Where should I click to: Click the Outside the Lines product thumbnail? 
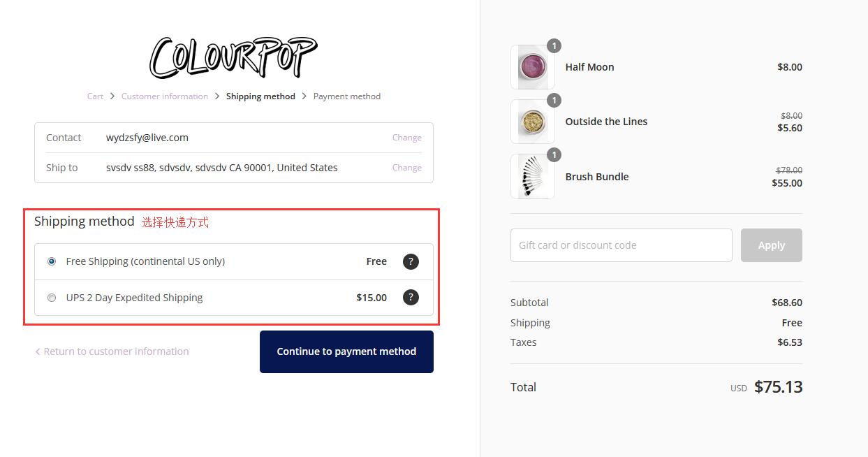pos(533,122)
